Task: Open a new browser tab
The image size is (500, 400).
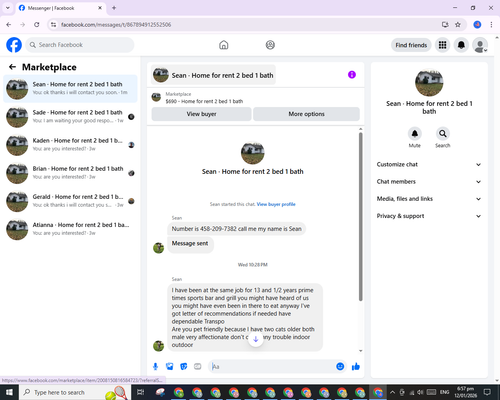Action: (x=114, y=8)
